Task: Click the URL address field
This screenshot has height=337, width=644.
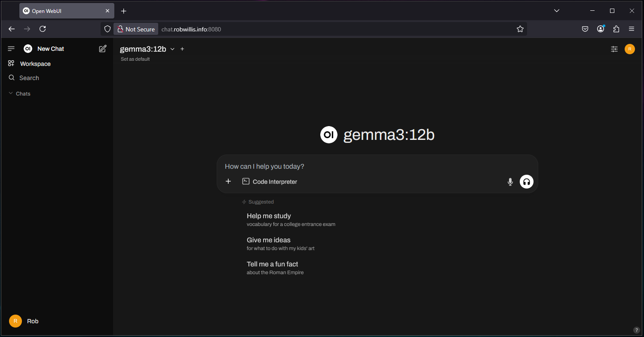Action: [x=335, y=29]
